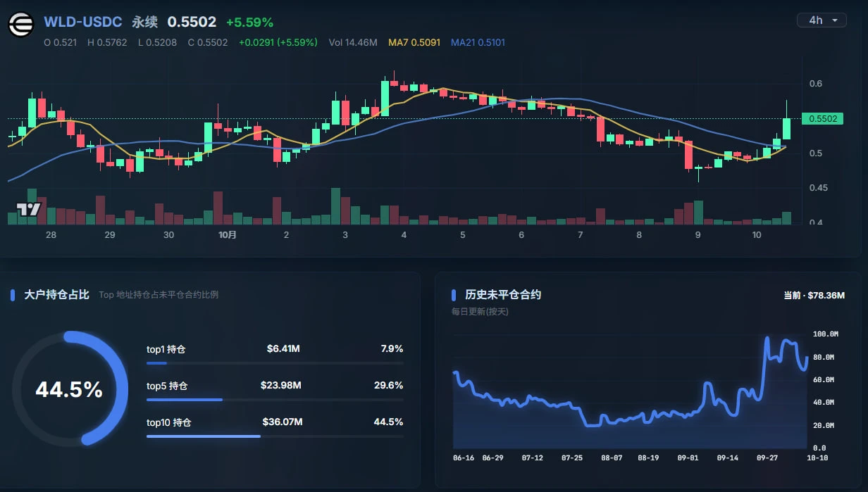The image size is (868, 492).
Task: Click the 10月 date label on the time axis
Action: click(x=227, y=235)
